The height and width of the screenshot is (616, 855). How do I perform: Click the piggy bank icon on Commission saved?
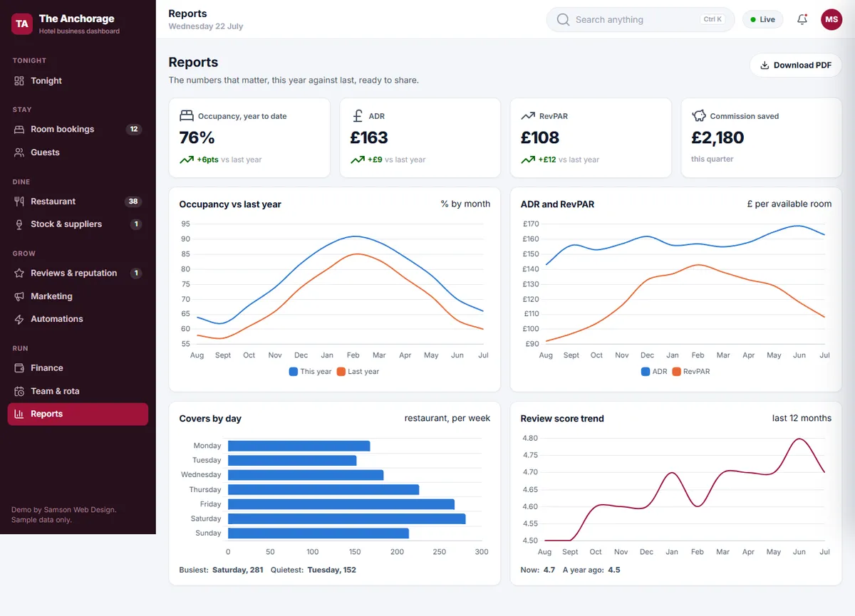[x=699, y=115]
